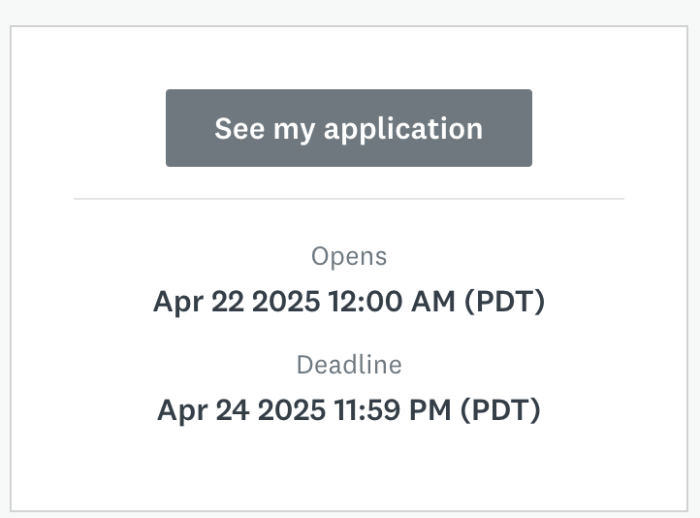Image resolution: width=700 pixels, height=518 pixels.
Task: Click the horizontal divider below the button
Action: [x=349, y=199]
